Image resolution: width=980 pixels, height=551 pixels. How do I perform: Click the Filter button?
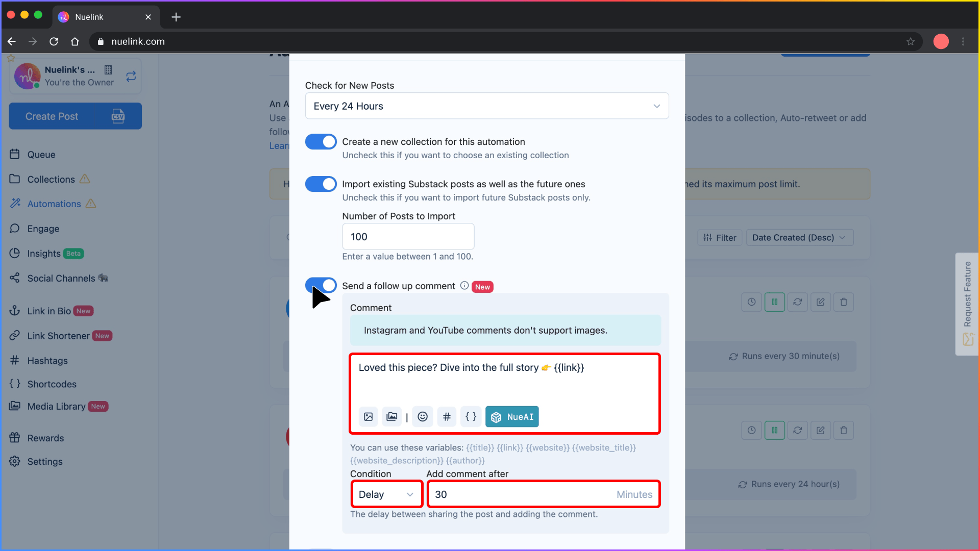click(x=720, y=237)
